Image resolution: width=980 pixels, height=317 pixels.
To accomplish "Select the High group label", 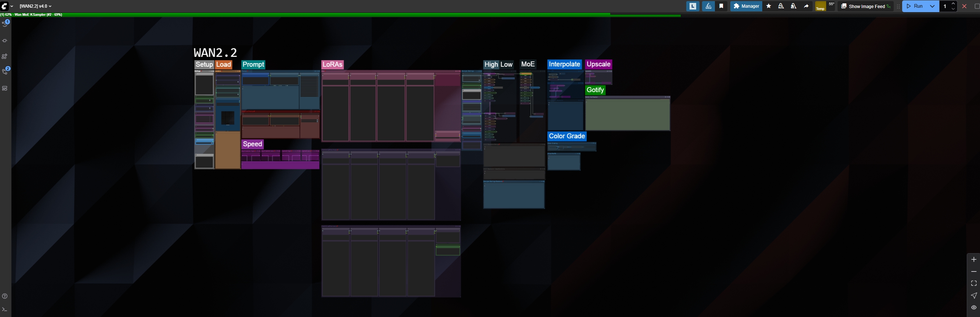I will (x=491, y=65).
